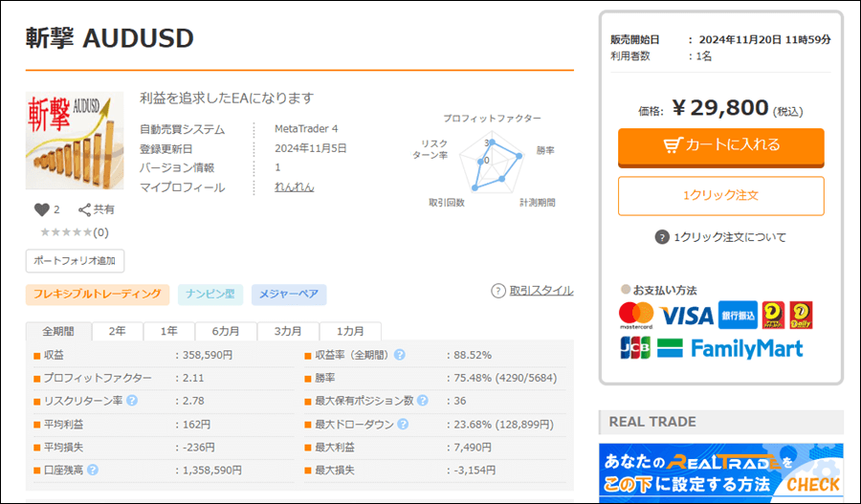
Task: Click the share icon labeled 共有
Action: pyautogui.click(x=85, y=209)
